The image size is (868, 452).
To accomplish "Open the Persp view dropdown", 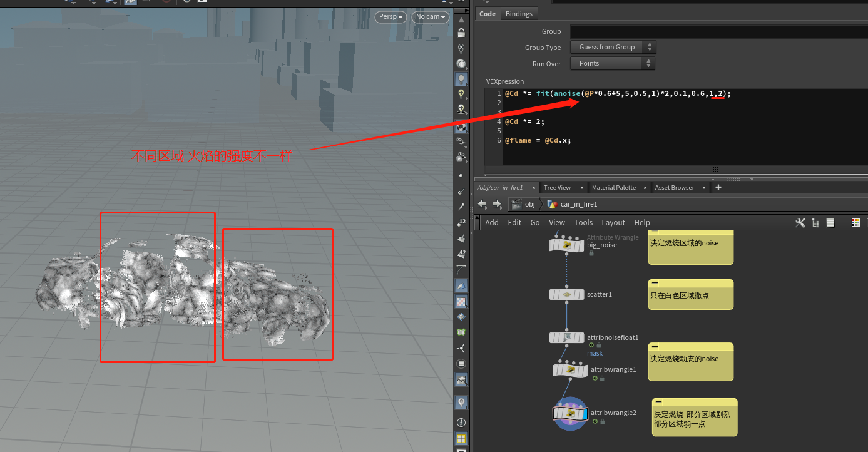I will pos(391,17).
